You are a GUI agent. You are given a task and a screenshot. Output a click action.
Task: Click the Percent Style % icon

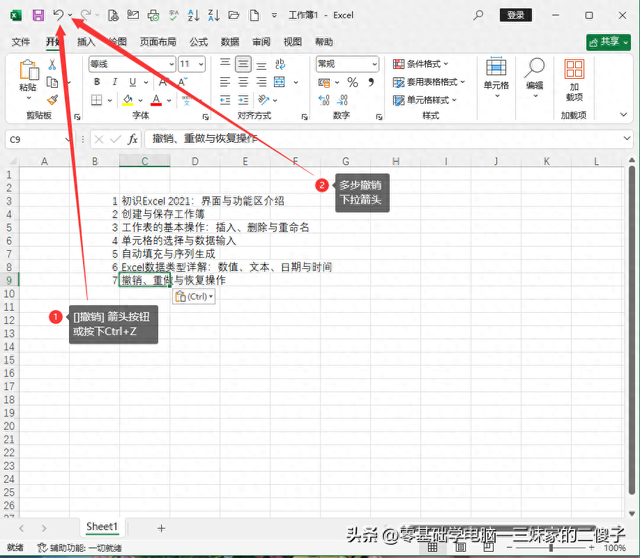pyautogui.click(x=353, y=82)
